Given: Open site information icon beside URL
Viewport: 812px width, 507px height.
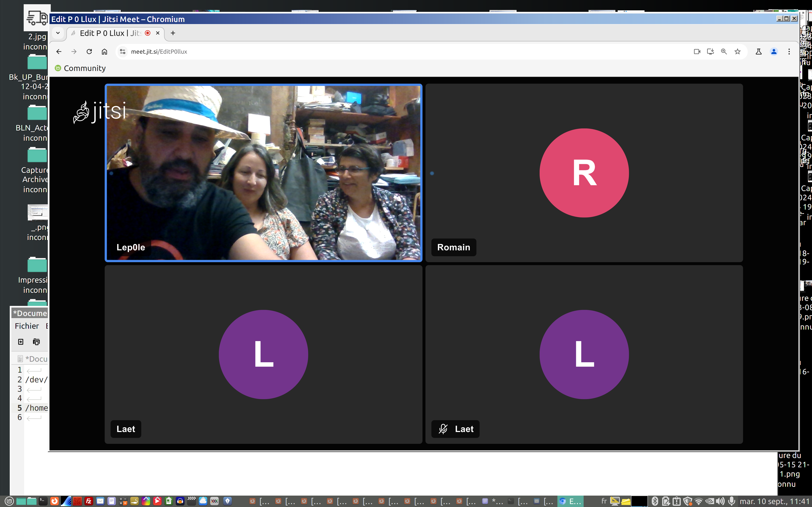Looking at the screenshot, I should (x=123, y=52).
